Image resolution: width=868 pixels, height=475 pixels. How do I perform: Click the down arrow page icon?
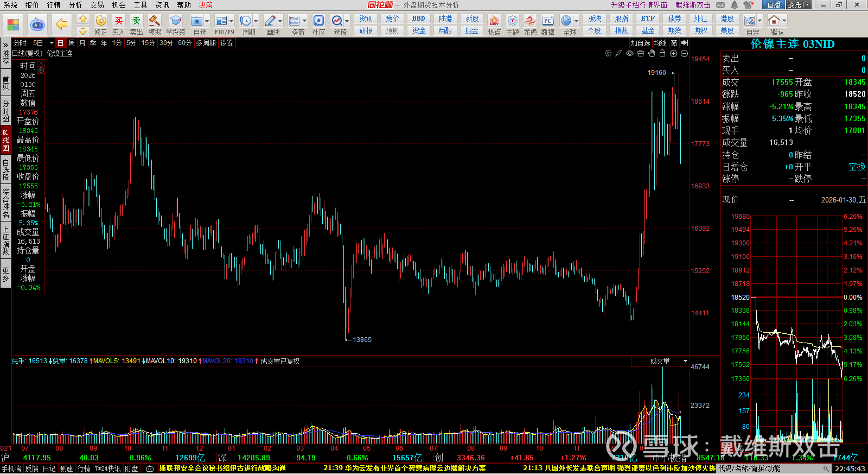coord(83,31)
